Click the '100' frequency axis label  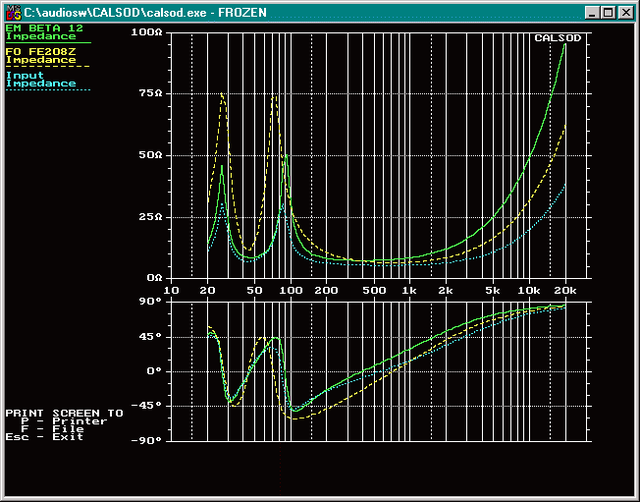tap(291, 291)
